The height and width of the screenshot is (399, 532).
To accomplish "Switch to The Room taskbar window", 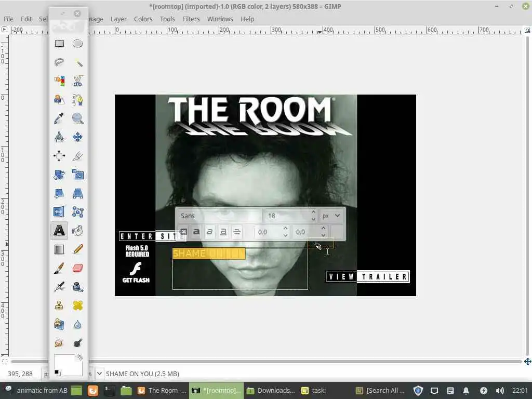I will (x=162, y=391).
